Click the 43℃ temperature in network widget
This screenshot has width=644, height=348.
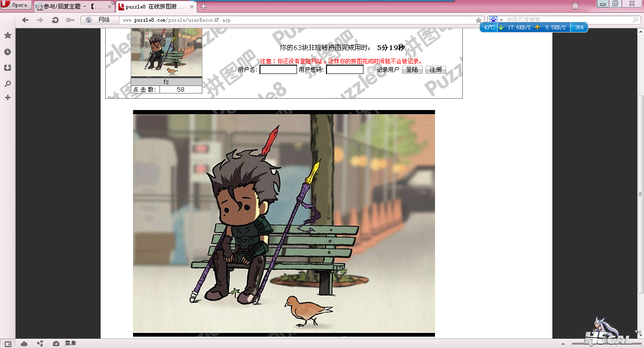click(x=489, y=27)
